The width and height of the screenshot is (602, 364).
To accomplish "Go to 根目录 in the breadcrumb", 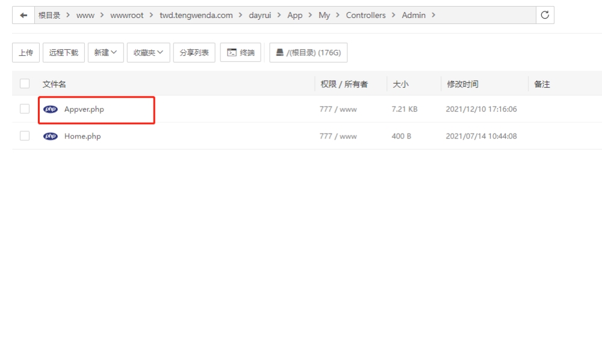I will pos(49,16).
